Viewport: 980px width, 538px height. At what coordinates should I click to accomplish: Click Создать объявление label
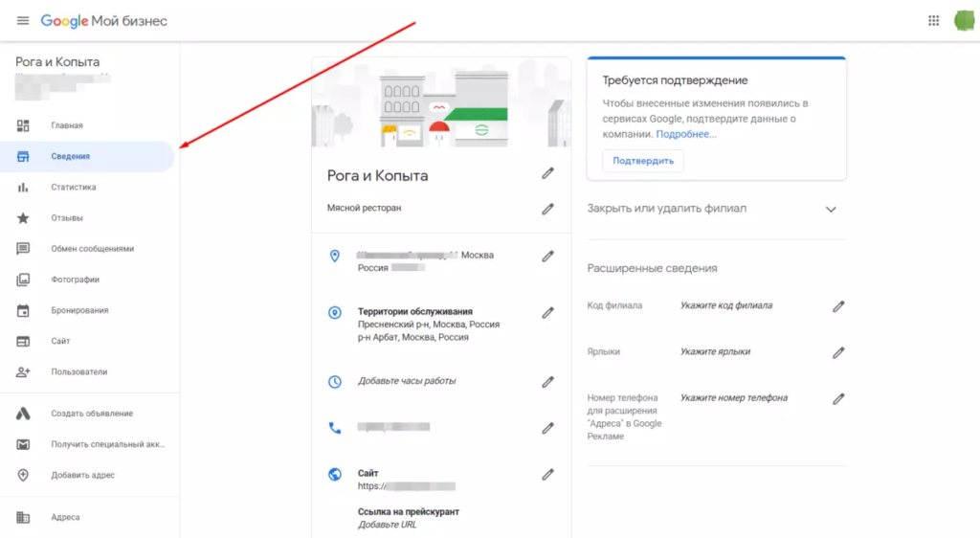tap(92, 414)
